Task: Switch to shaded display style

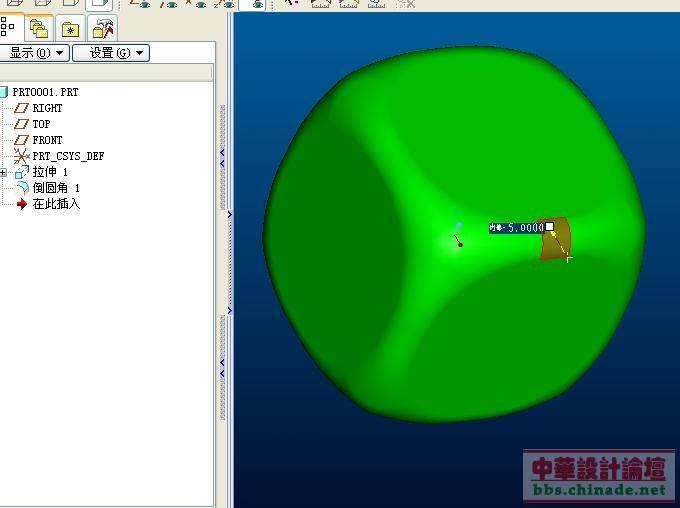Action: pos(99,4)
